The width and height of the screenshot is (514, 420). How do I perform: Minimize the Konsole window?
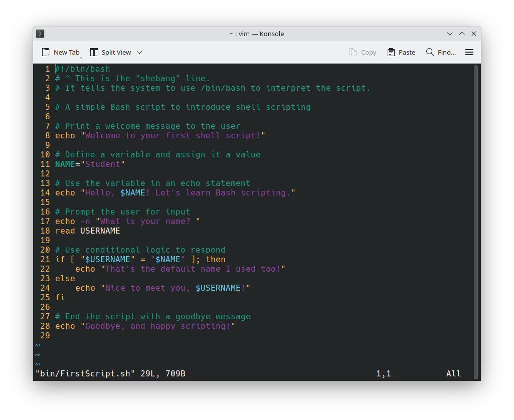(x=450, y=34)
